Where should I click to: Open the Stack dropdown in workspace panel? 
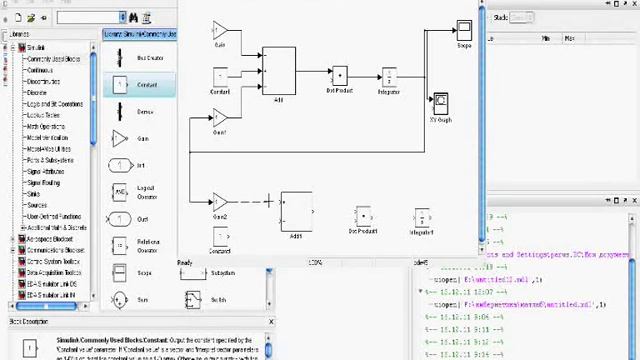point(521,18)
